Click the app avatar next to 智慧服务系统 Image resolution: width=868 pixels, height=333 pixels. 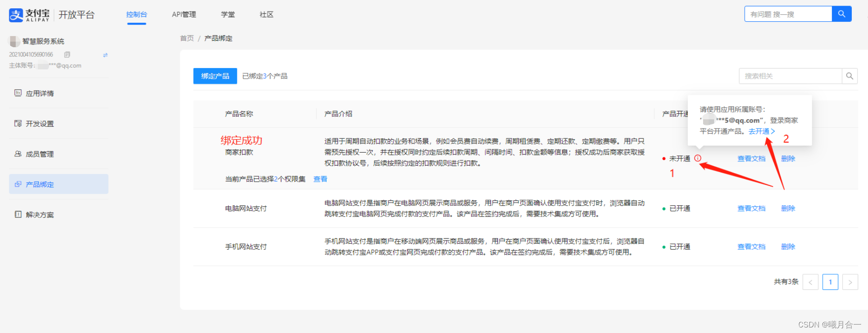[14, 41]
